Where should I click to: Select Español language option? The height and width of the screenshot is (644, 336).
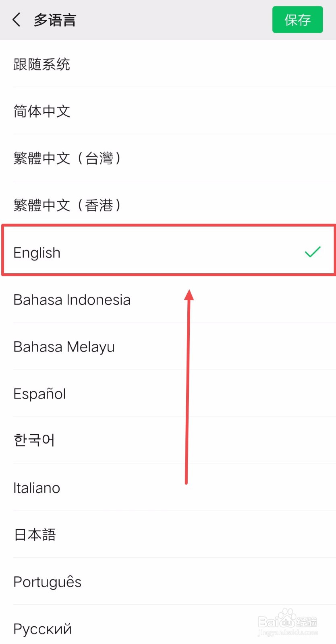(x=39, y=394)
